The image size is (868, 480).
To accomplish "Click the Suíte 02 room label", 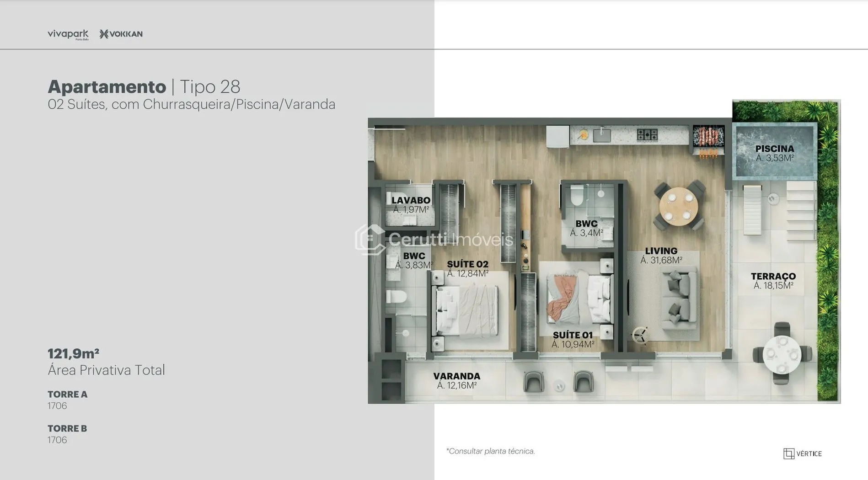I will (467, 269).
